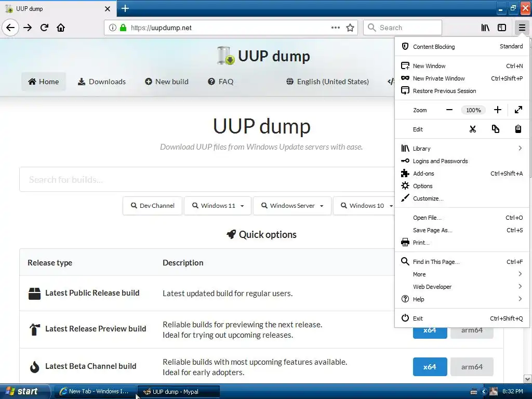
Task: Choose Find in This Page...
Action: pyautogui.click(x=462, y=262)
